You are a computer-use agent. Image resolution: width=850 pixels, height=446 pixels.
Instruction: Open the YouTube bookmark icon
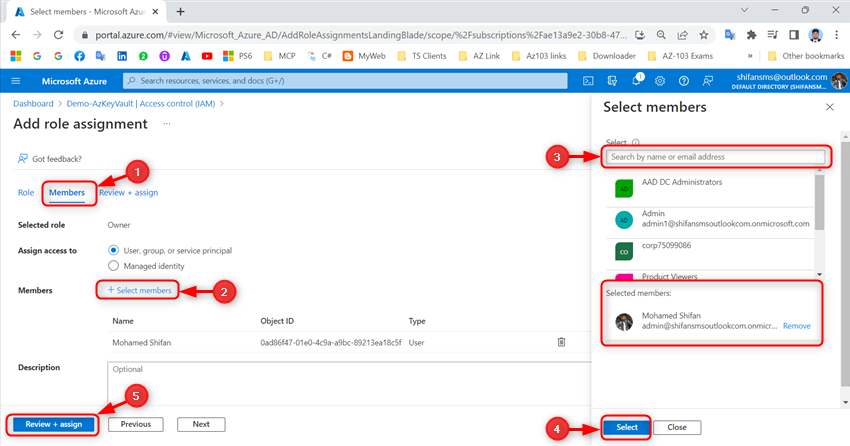[207, 56]
